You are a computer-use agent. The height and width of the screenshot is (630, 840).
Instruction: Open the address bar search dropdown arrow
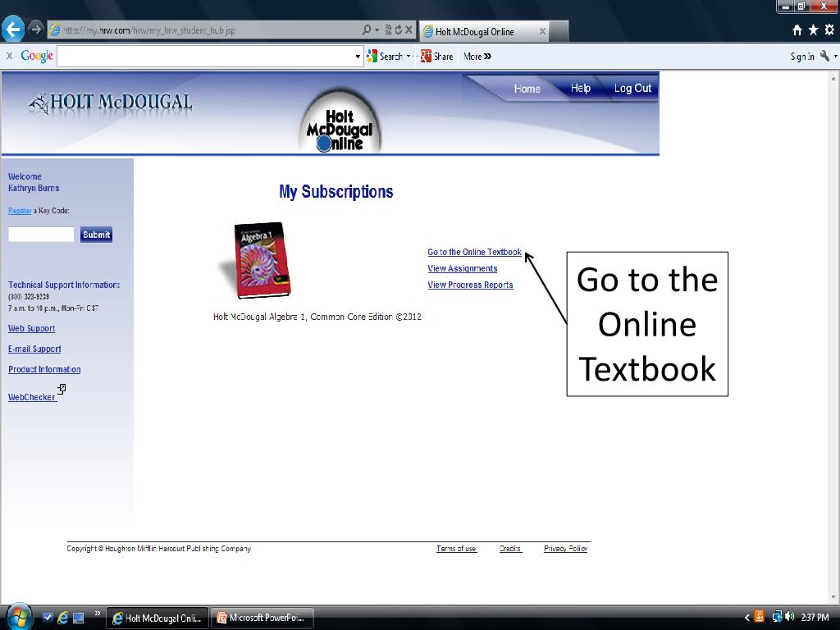click(377, 30)
